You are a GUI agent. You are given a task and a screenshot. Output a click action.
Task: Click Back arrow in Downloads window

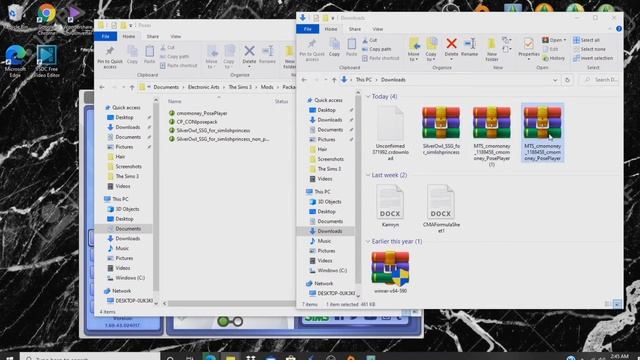pos(304,80)
